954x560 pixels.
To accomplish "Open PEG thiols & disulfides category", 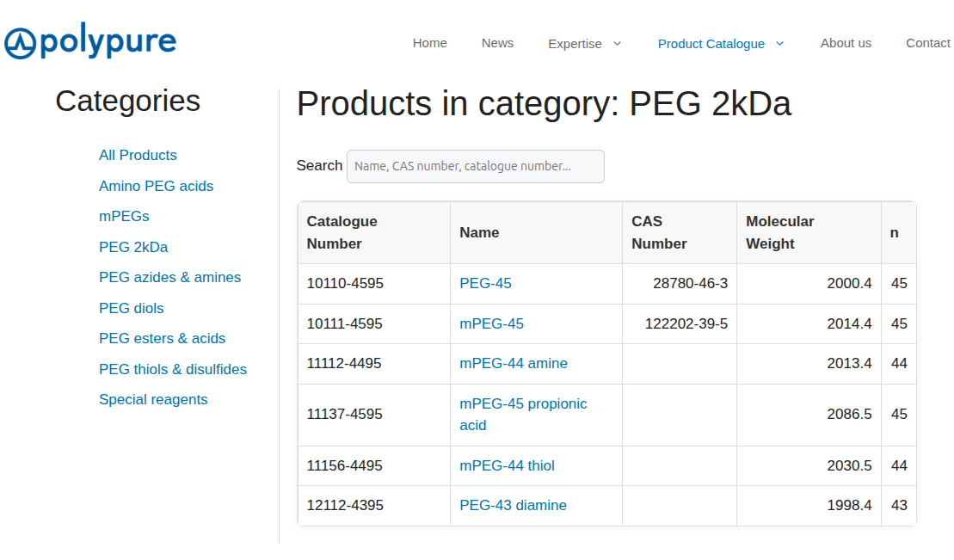I will point(173,369).
